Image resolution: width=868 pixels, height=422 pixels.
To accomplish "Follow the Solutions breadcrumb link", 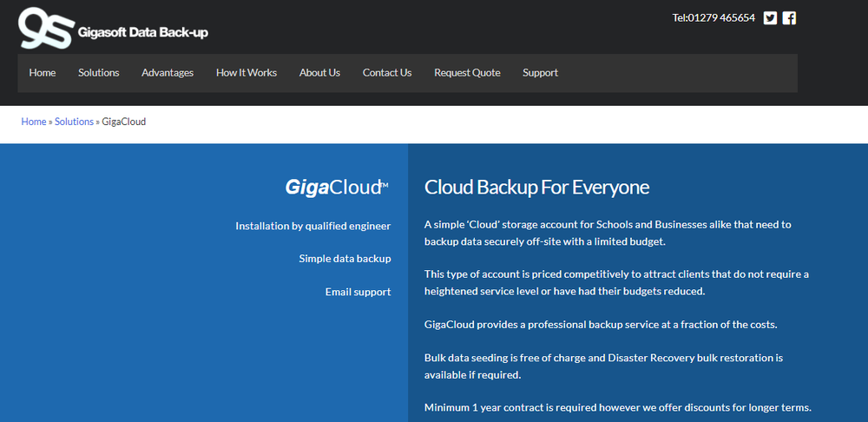I will (74, 122).
